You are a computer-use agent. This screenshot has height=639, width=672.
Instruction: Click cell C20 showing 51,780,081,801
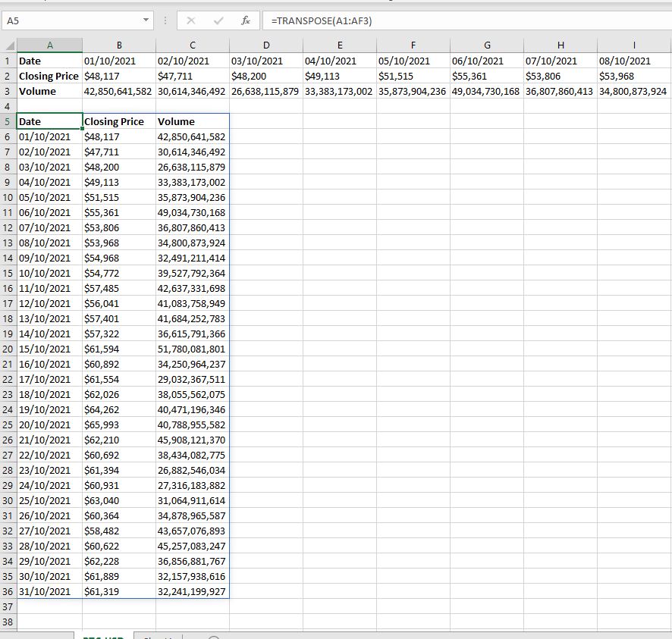pos(192,349)
